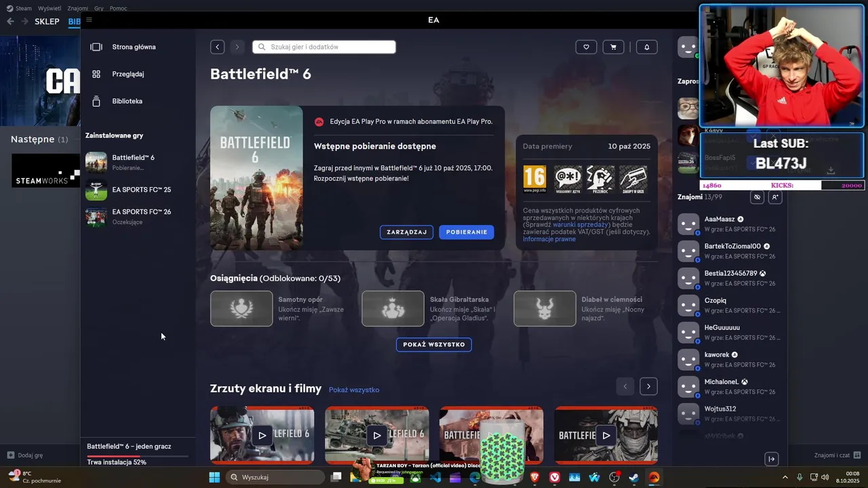The height and width of the screenshot is (488, 868).
Task: Open friend kaworek in friends list
Action: coord(730,360)
